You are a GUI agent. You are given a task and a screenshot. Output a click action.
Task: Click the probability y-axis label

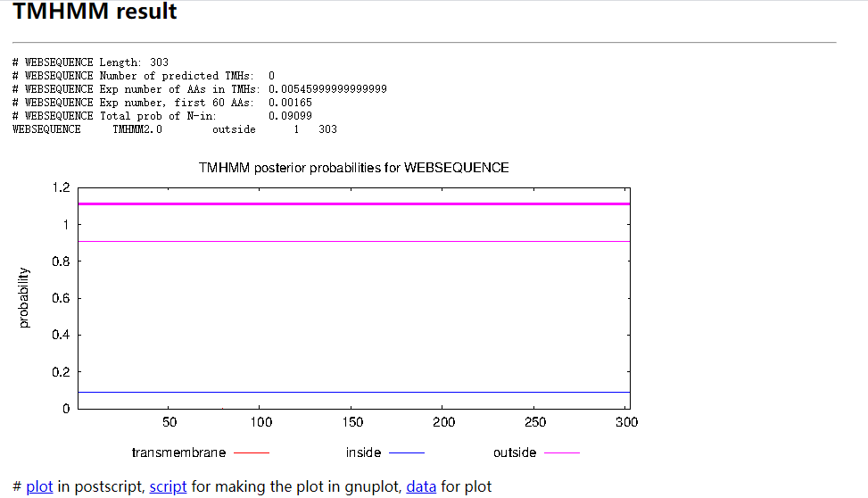(23, 298)
